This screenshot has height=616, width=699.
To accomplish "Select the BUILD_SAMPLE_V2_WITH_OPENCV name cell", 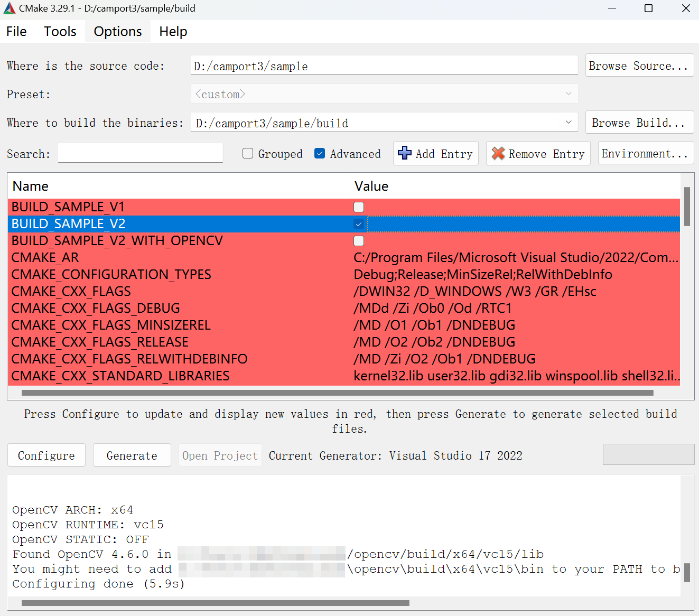I will 117,241.
